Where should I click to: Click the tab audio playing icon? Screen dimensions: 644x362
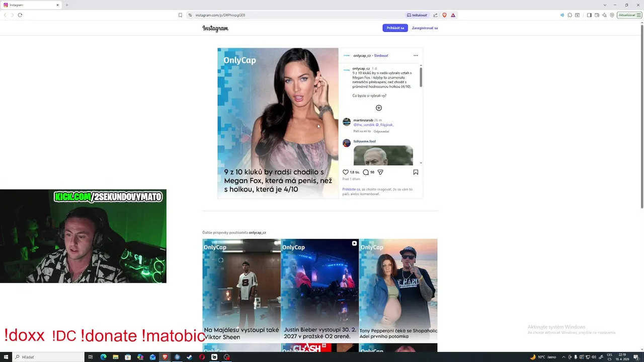pyautogui.click(x=562, y=15)
